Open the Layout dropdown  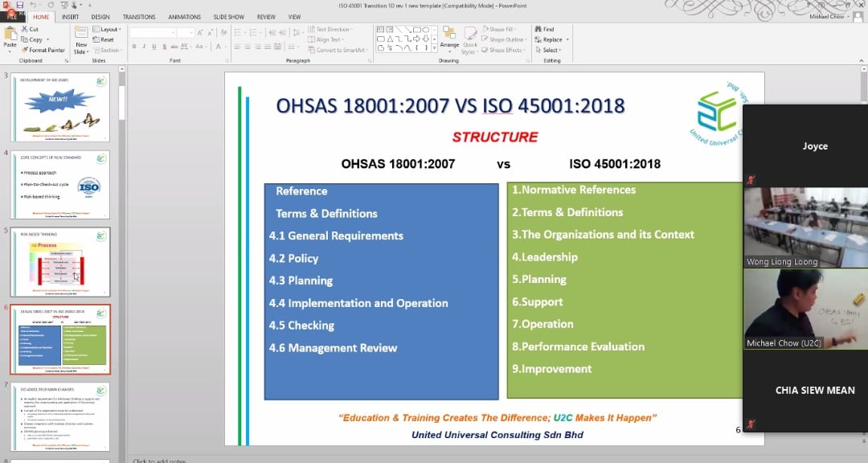pyautogui.click(x=107, y=30)
